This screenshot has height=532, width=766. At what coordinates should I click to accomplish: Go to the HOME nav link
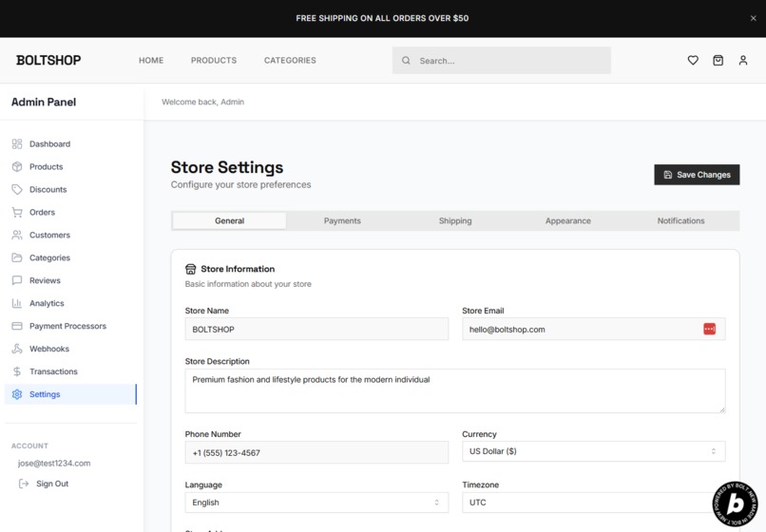(151, 60)
